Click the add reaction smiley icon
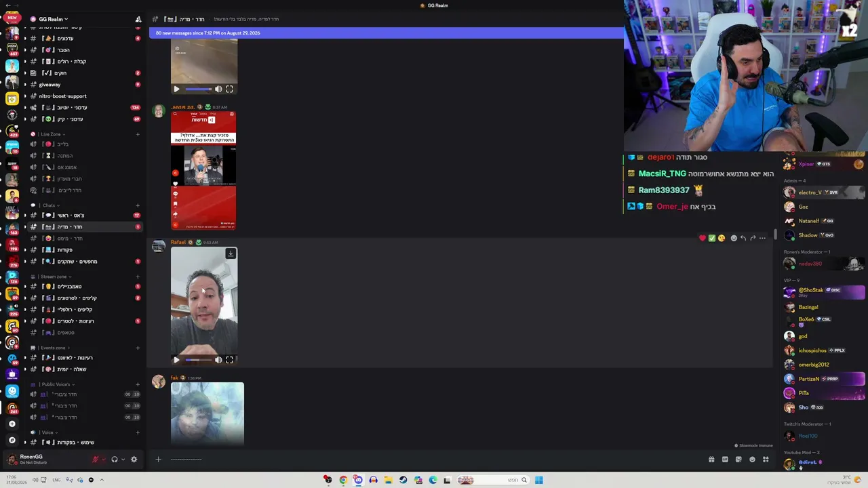The image size is (868, 488). [734, 238]
